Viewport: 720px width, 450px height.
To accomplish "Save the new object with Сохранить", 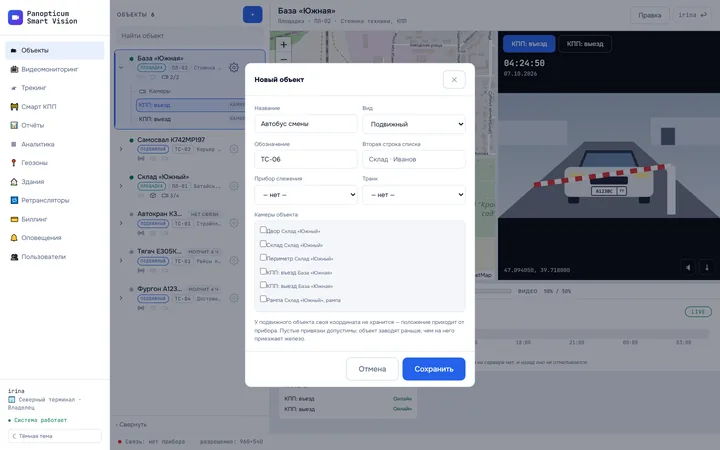I will coord(434,369).
